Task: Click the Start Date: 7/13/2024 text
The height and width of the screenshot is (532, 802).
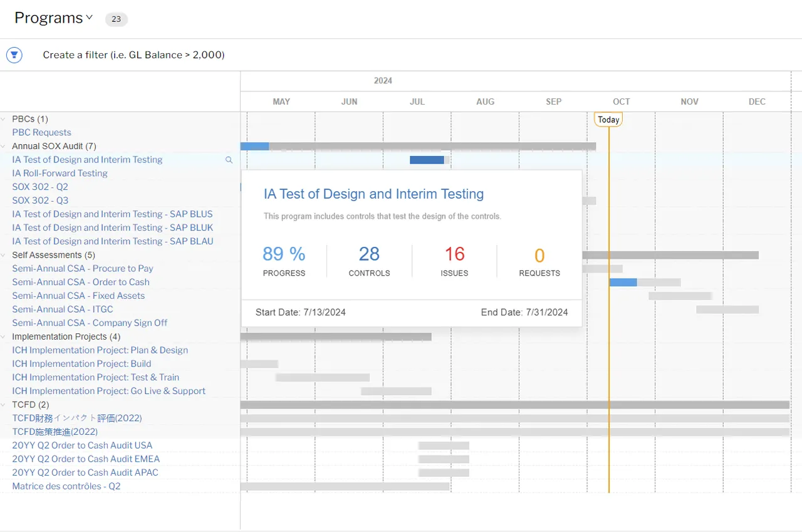Action: tap(301, 312)
